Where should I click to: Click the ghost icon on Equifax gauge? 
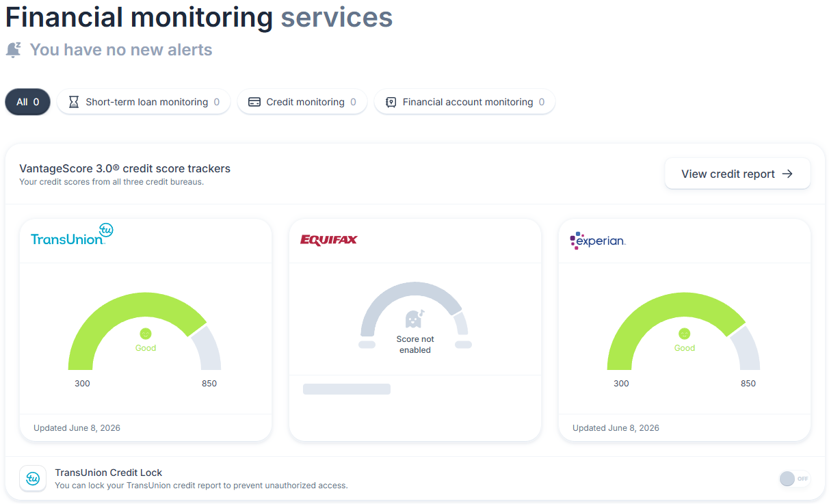click(x=414, y=319)
